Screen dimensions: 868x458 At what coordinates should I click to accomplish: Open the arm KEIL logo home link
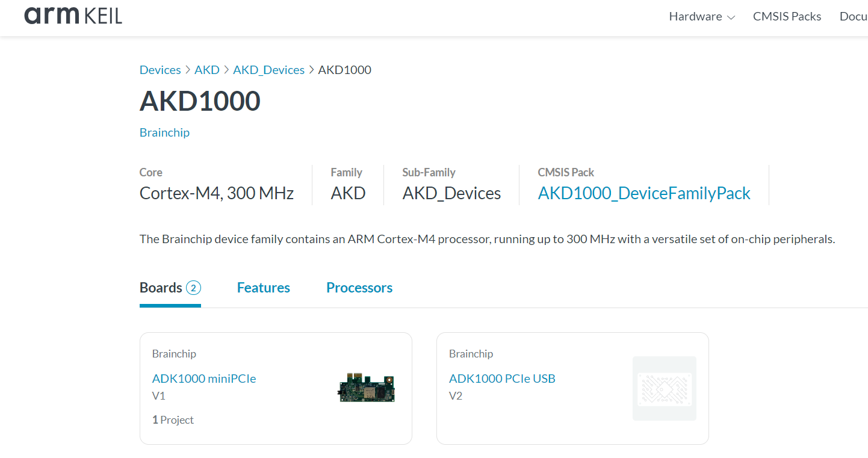tap(73, 16)
